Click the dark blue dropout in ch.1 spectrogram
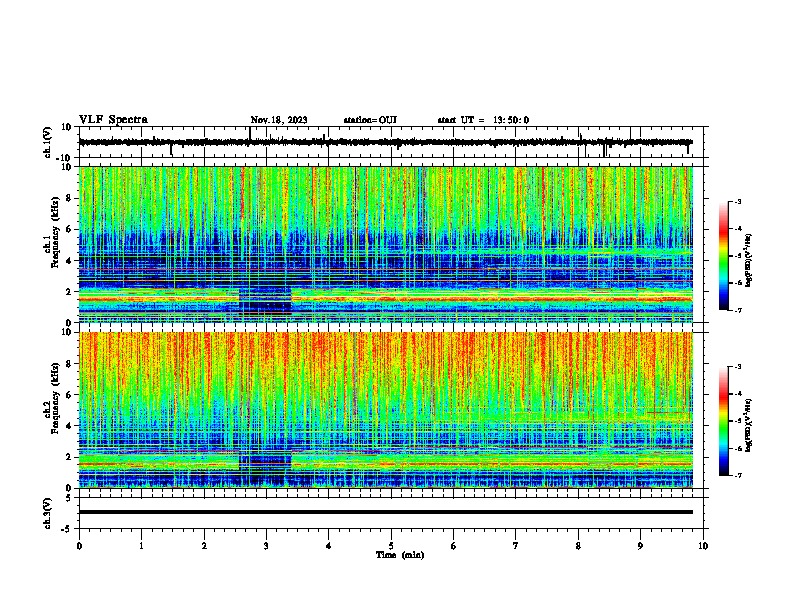Screen dimensions: 792x612 tap(265, 301)
